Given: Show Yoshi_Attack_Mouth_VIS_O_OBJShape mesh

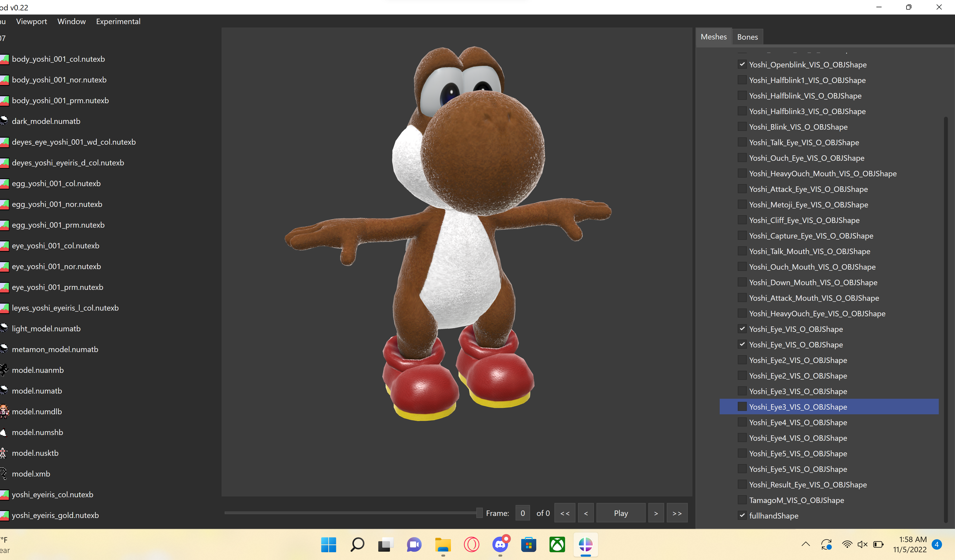Looking at the screenshot, I should click(x=742, y=298).
